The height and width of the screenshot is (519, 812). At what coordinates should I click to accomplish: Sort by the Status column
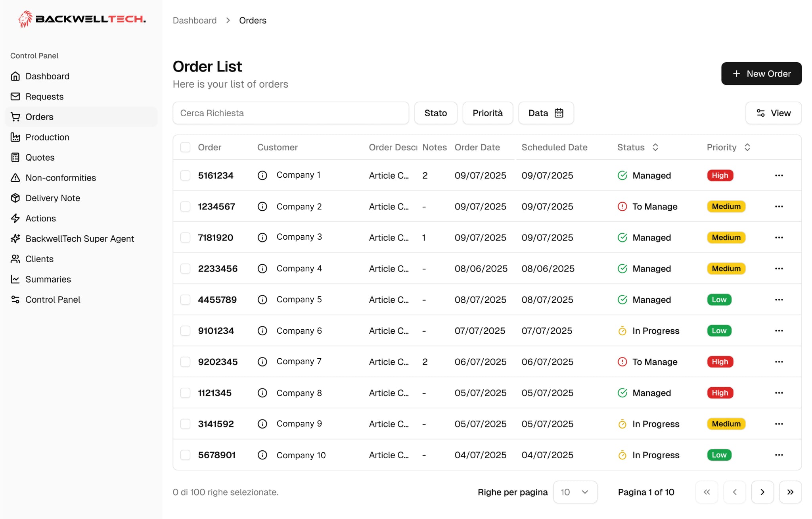pos(638,147)
